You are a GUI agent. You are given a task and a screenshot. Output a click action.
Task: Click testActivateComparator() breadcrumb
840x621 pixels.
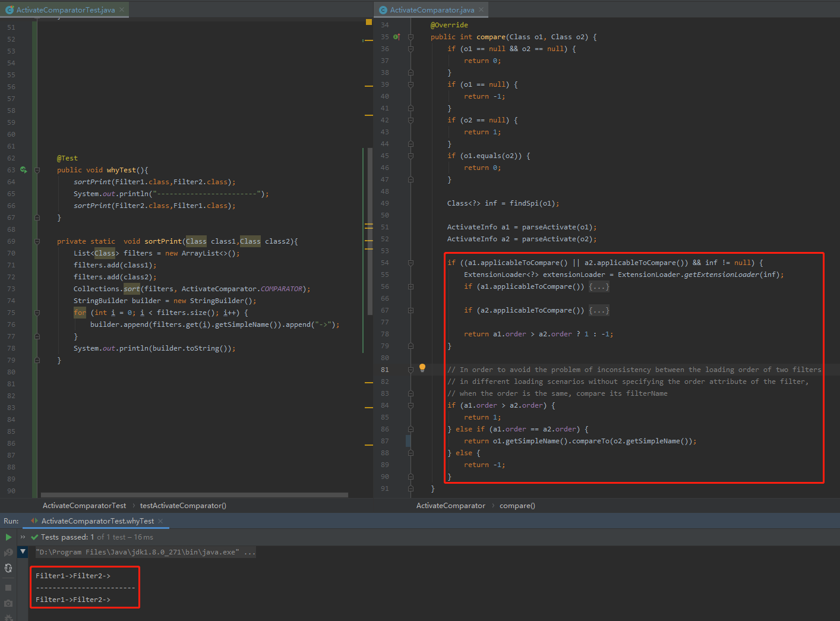[x=183, y=506]
